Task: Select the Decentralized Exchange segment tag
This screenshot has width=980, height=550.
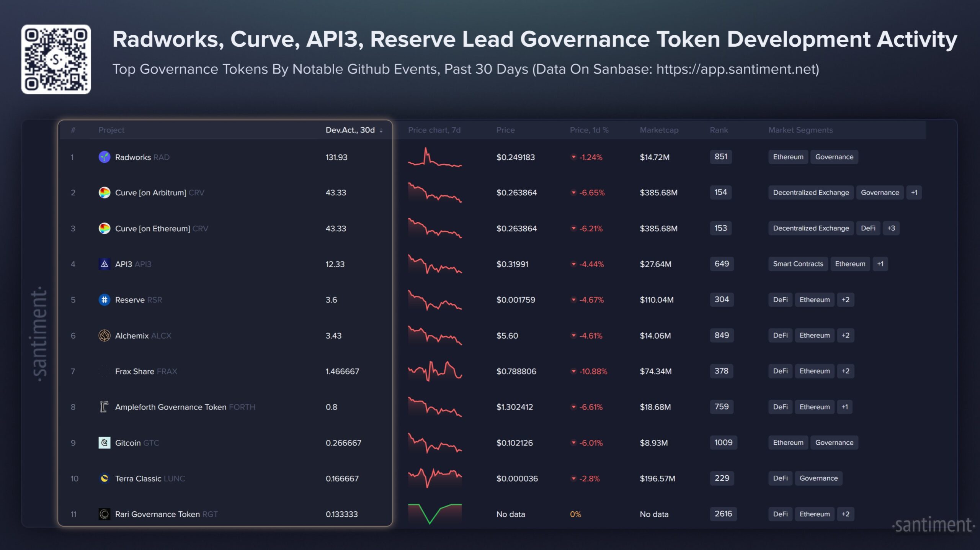Action: (810, 192)
